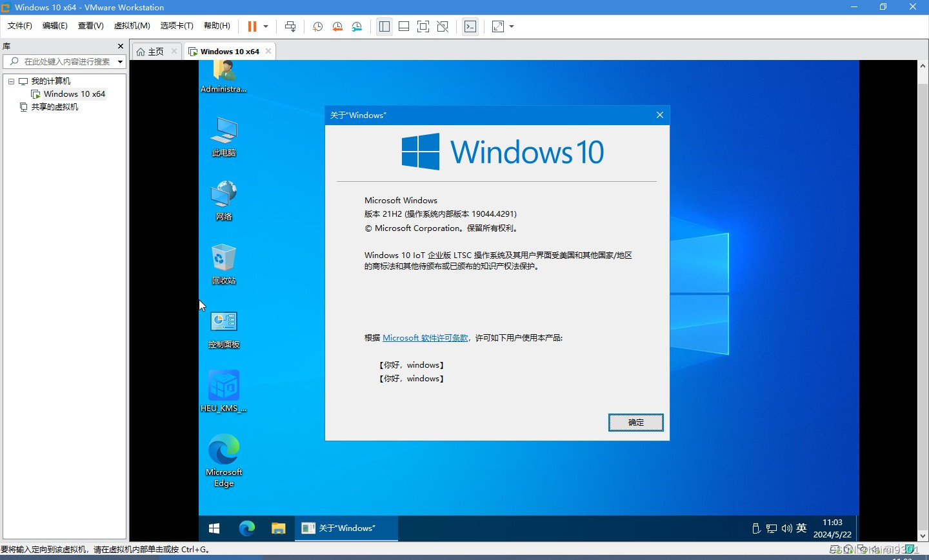
Task: Open the library search filter dropdown
Action: [120, 62]
